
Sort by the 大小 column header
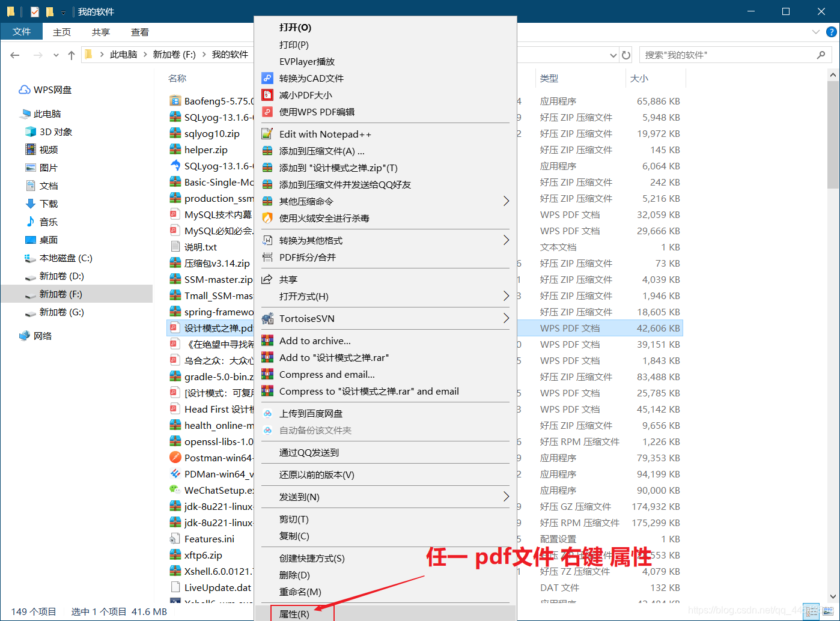[x=639, y=78]
